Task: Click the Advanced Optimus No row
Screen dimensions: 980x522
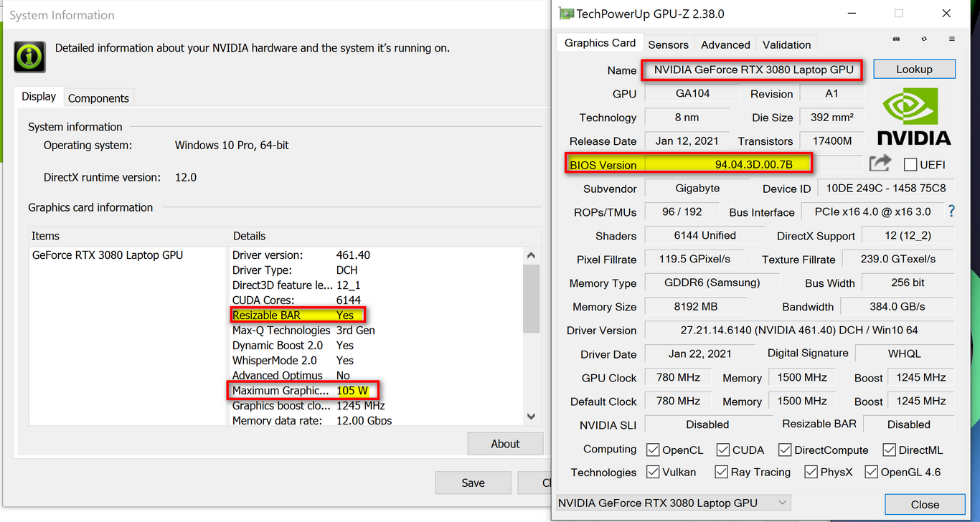Action: (x=291, y=376)
